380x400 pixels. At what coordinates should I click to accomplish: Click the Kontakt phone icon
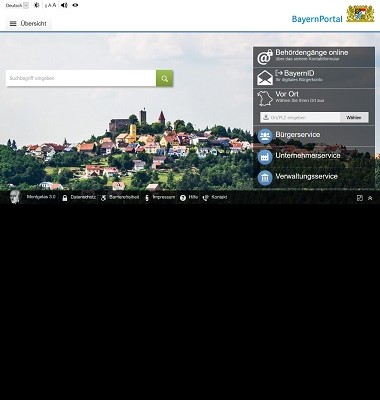coord(206,198)
